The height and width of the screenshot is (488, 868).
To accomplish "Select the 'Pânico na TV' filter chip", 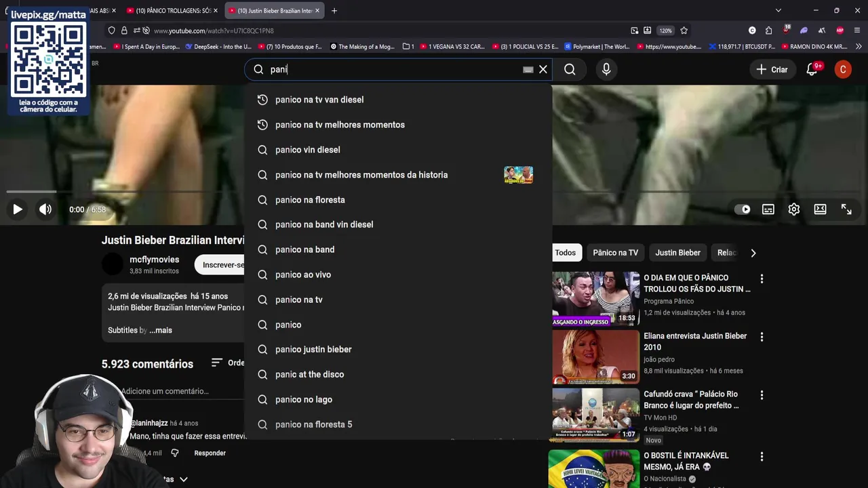I will pos(615,253).
